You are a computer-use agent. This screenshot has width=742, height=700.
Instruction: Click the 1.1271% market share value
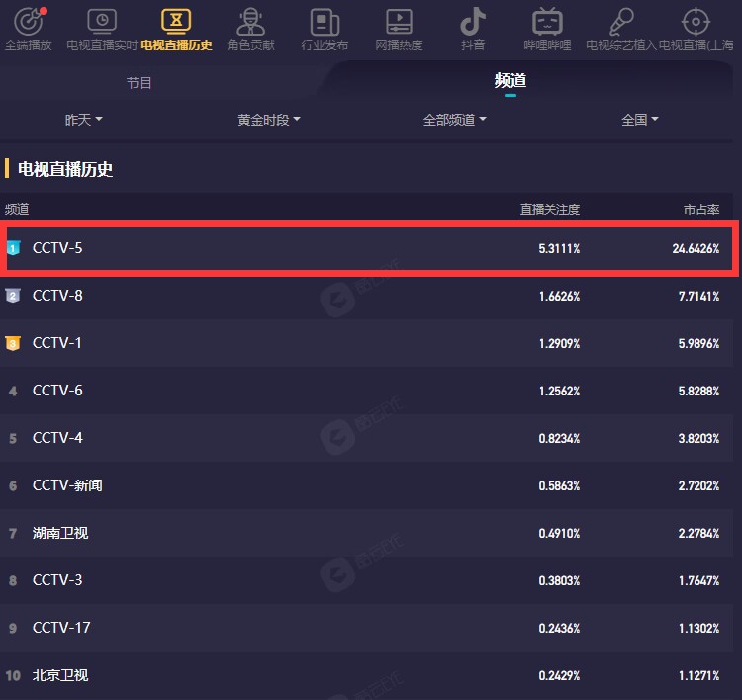[698, 676]
